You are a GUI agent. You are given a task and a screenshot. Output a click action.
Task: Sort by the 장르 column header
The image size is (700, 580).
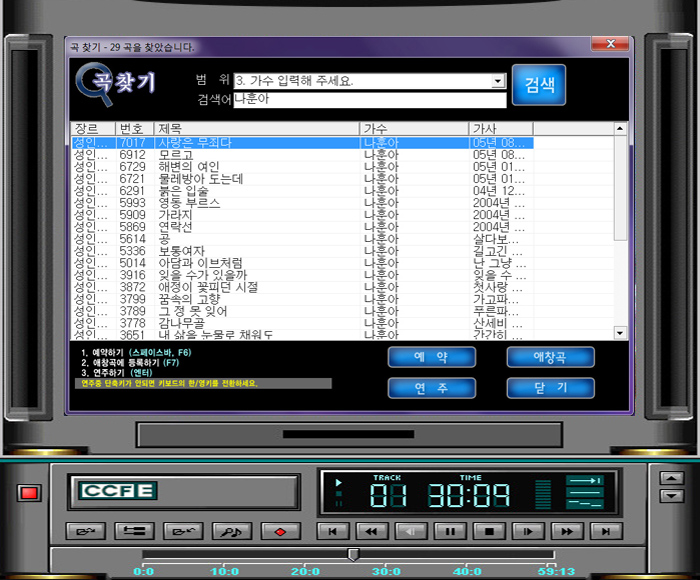pos(93,129)
